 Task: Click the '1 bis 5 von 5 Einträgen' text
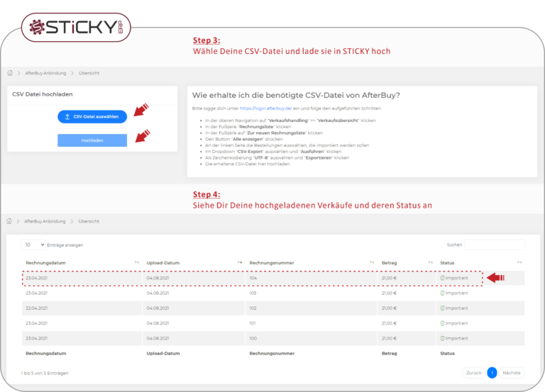45,373
